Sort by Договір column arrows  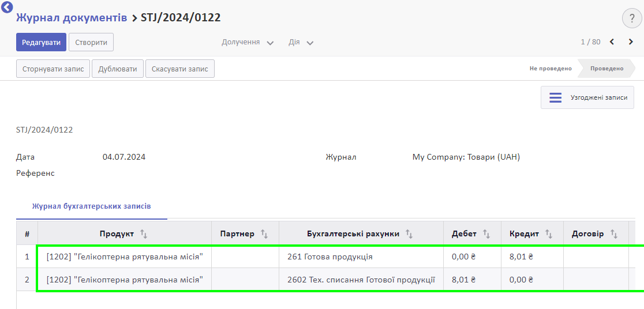614,234
